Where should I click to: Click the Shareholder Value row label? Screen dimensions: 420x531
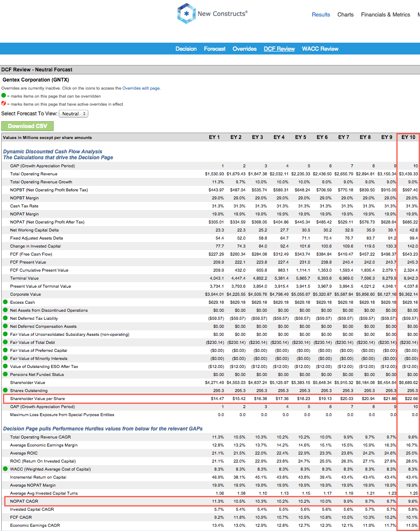pos(27,382)
